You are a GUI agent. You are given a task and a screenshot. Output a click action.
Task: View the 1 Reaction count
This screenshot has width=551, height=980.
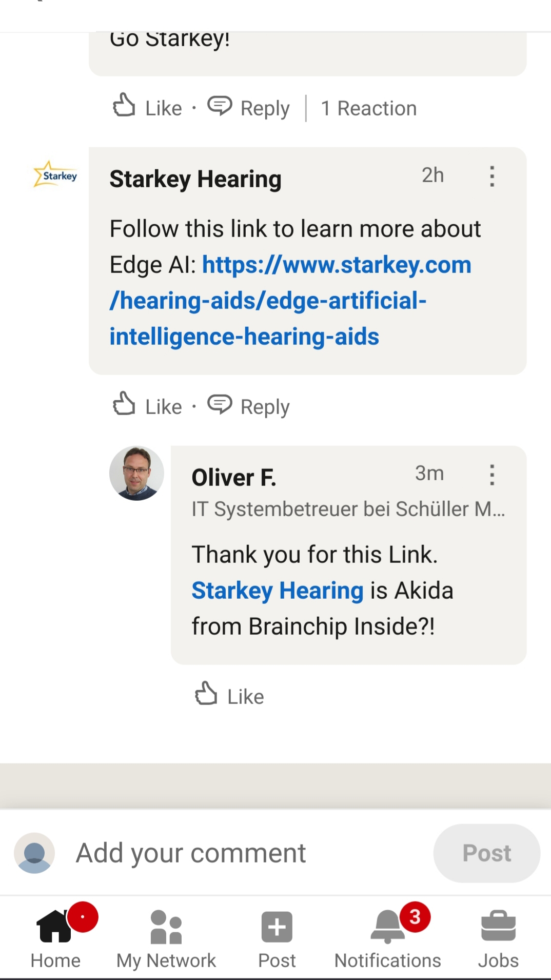(368, 108)
